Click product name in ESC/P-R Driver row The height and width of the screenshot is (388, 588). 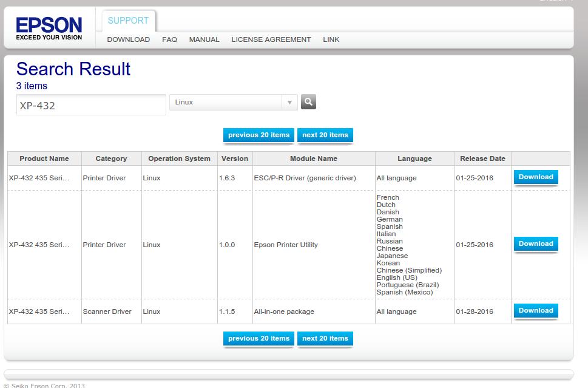coord(39,179)
